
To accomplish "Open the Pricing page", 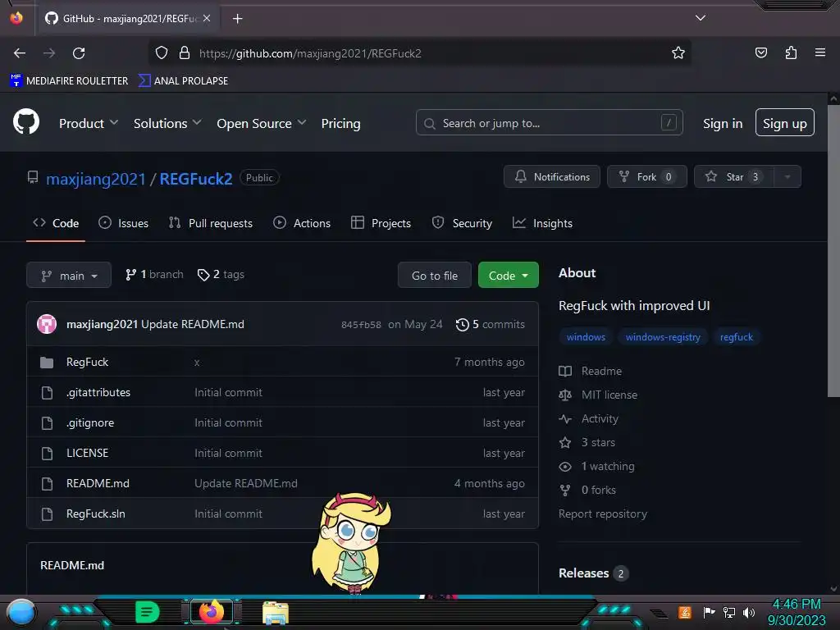I will 340,123.
